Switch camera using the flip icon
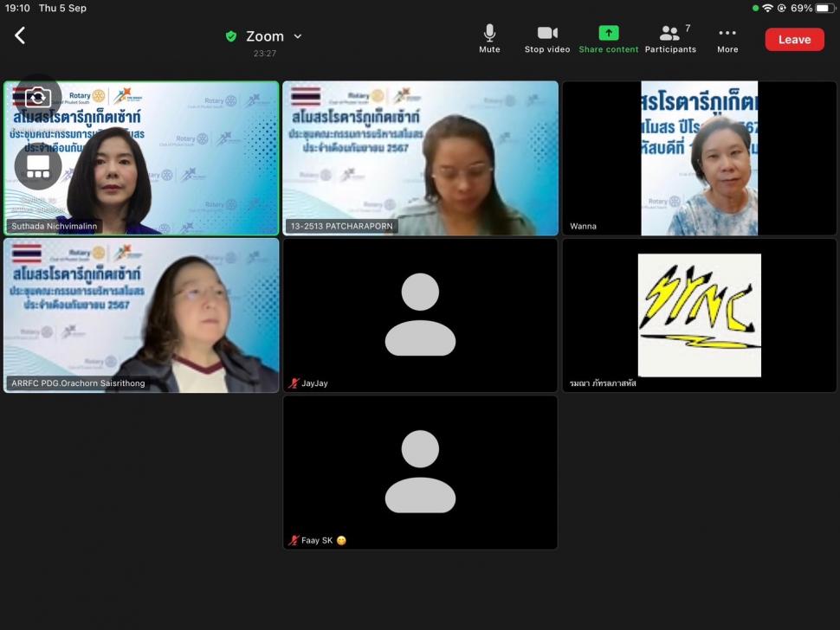 [x=37, y=97]
